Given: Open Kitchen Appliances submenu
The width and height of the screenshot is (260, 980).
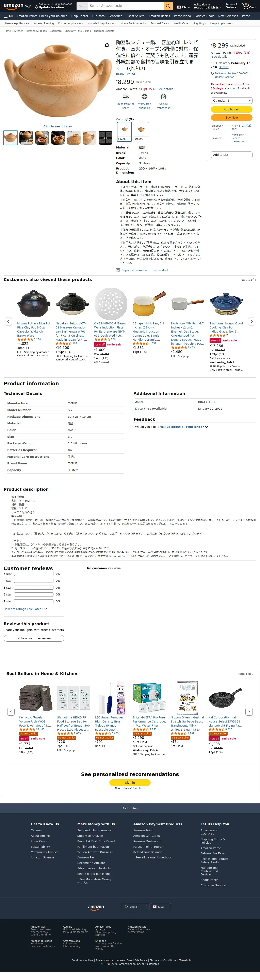Looking at the screenshot, I should [70, 23].
